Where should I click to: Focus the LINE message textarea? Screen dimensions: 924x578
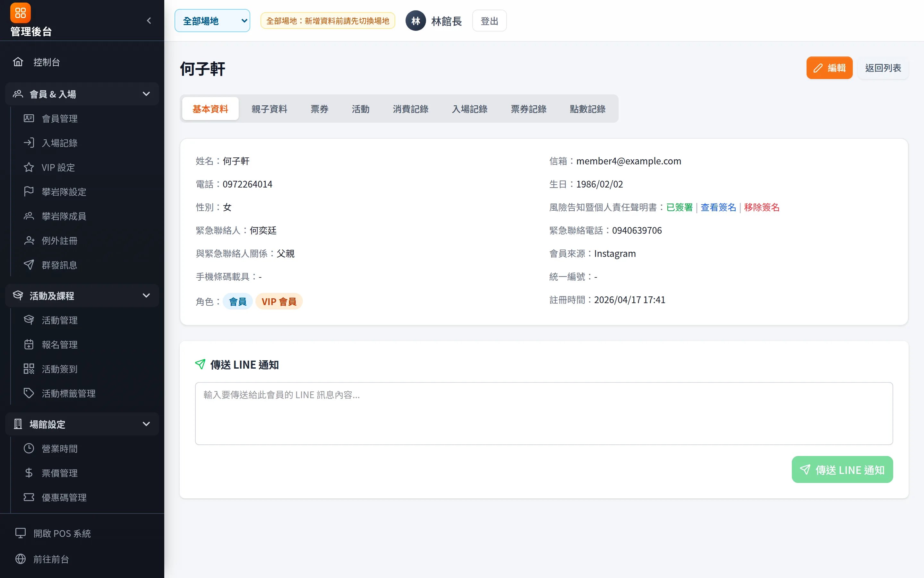click(544, 414)
